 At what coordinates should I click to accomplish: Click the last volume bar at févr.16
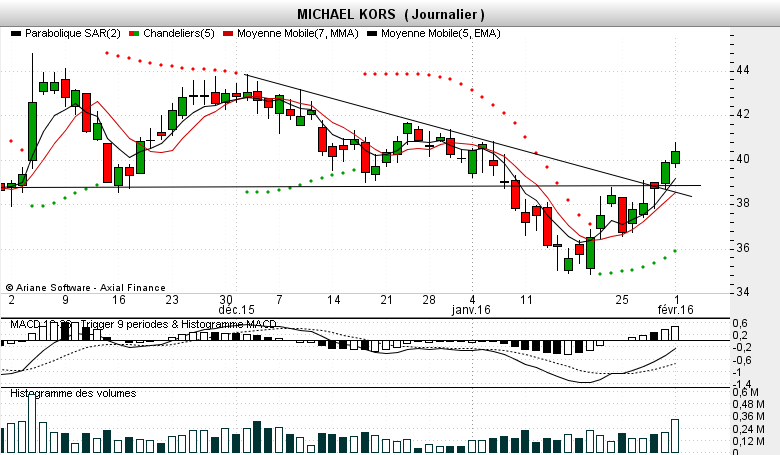click(675, 436)
